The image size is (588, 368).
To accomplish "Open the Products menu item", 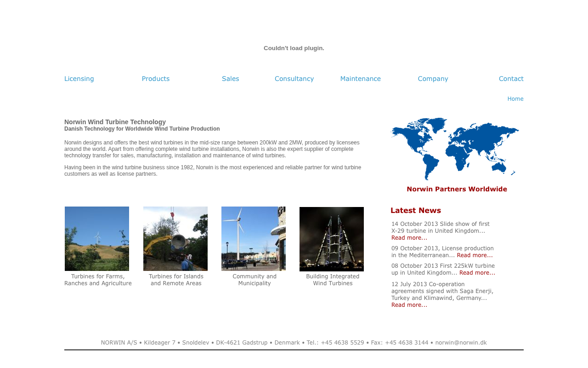I will (156, 79).
